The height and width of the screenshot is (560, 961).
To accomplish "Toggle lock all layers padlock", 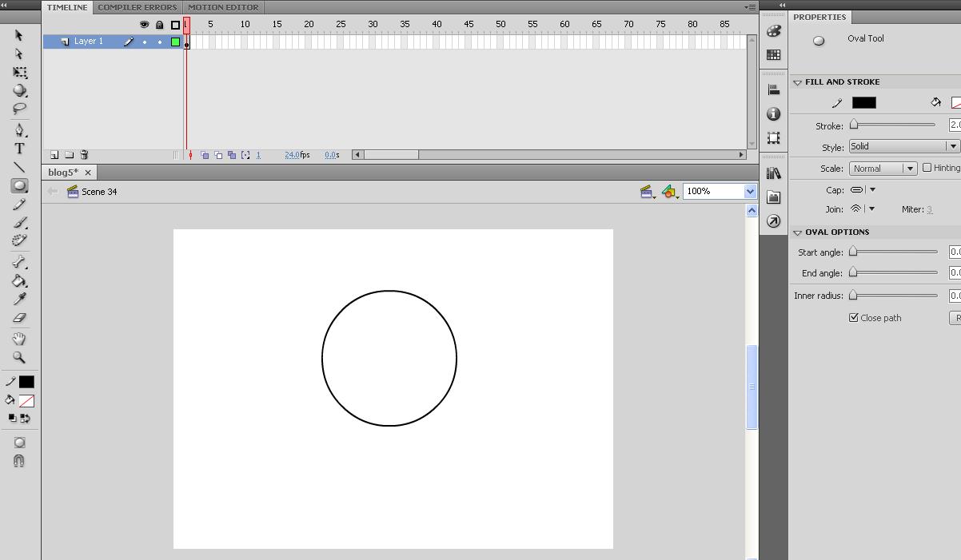I will point(160,25).
